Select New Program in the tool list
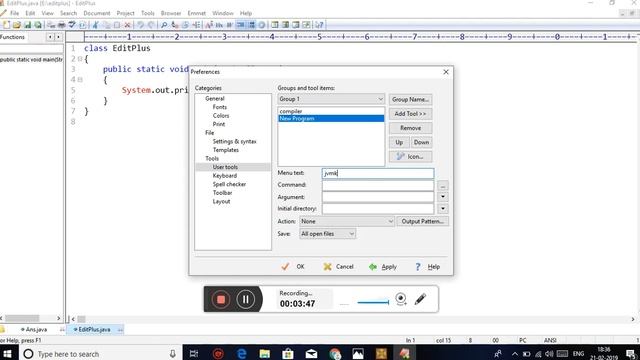Viewport: 640px width, 360px height. pyautogui.click(x=331, y=118)
